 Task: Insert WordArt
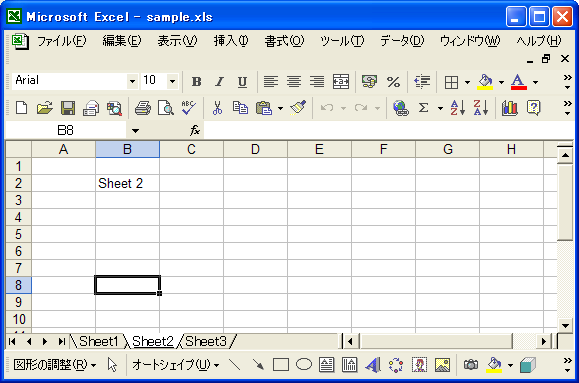(373, 365)
